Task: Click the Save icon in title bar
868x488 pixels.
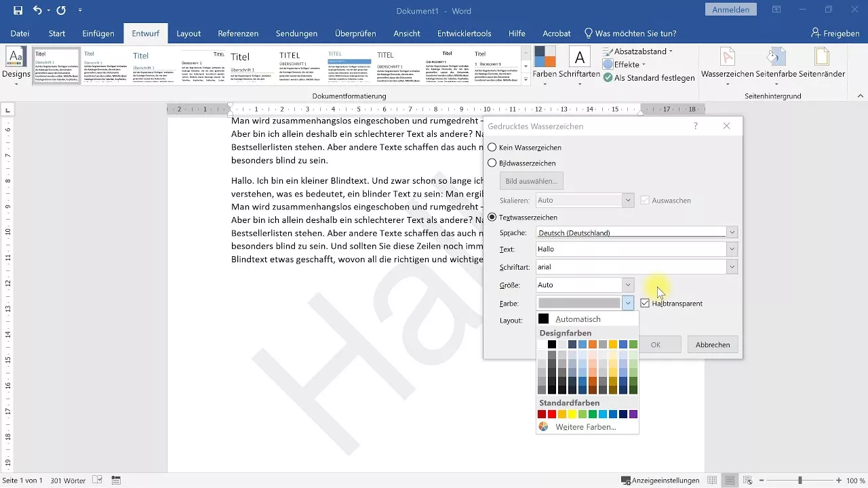Action: pos(18,10)
